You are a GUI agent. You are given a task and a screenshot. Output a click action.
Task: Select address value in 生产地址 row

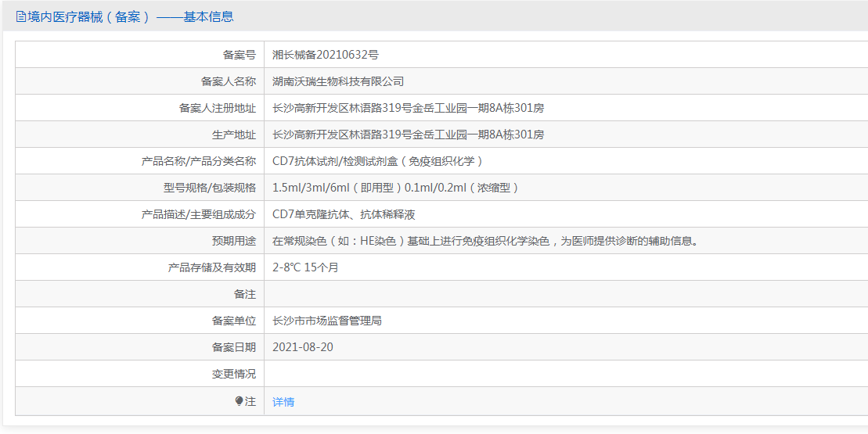point(408,135)
